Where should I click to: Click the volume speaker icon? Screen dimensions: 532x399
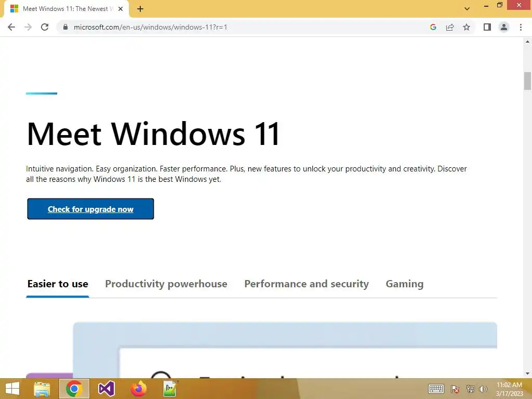coord(483,389)
